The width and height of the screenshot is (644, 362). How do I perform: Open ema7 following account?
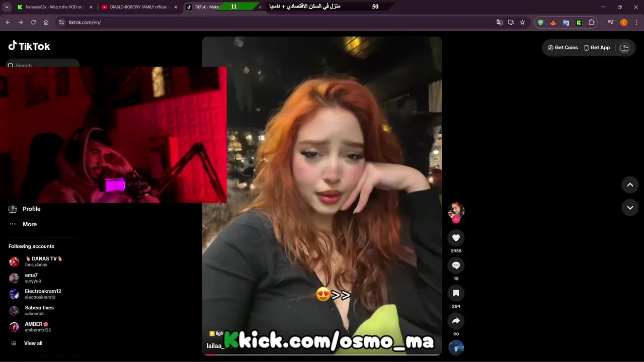[33, 278]
